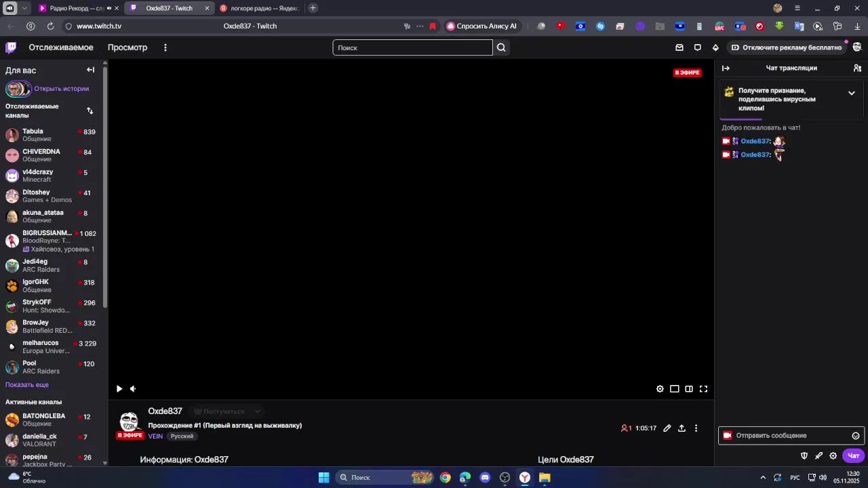Open File Explorer in the taskbar

545,478
